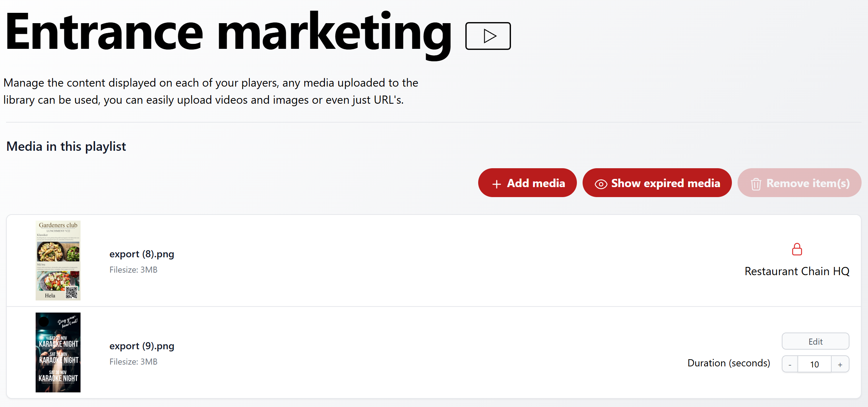Increase duration with the plus button

840,364
